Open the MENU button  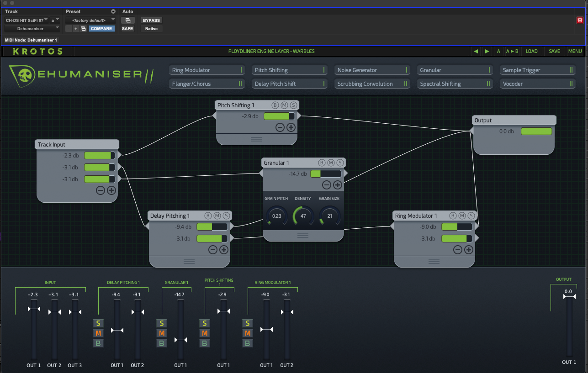tap(575, 51)
